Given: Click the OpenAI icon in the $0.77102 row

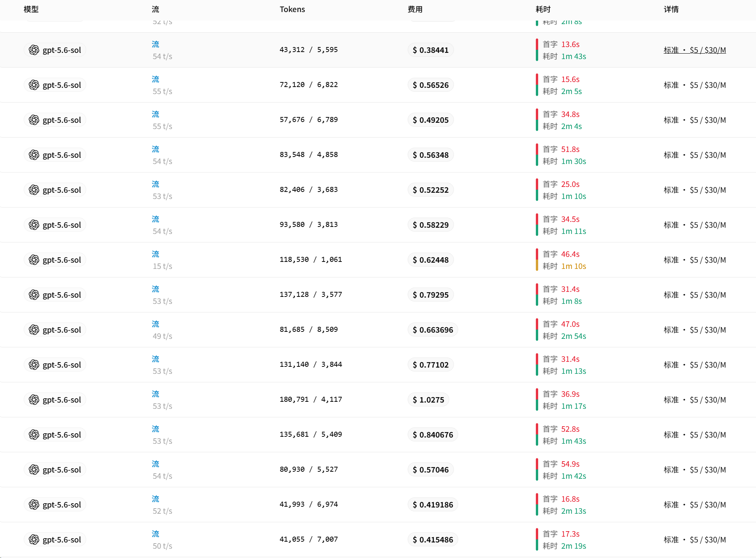Looking at the screenshot, I should click(x=34, y=364).
